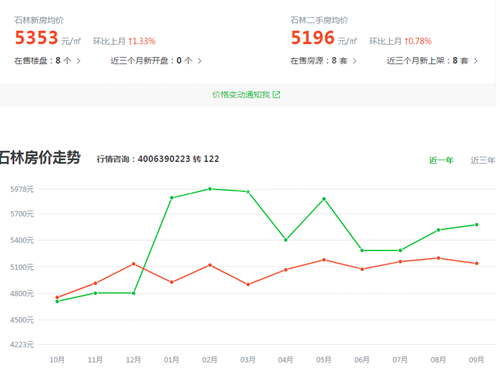
Task: Click the 01月 x-axis label
Action: (x=171, y=360)
